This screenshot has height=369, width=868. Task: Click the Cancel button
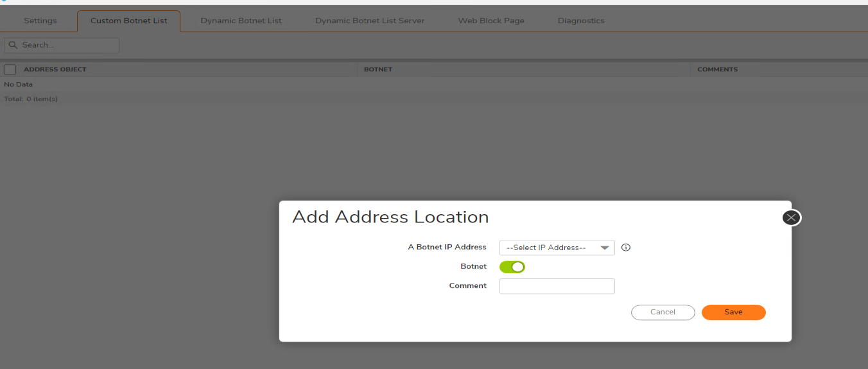[x=663, y=312]
